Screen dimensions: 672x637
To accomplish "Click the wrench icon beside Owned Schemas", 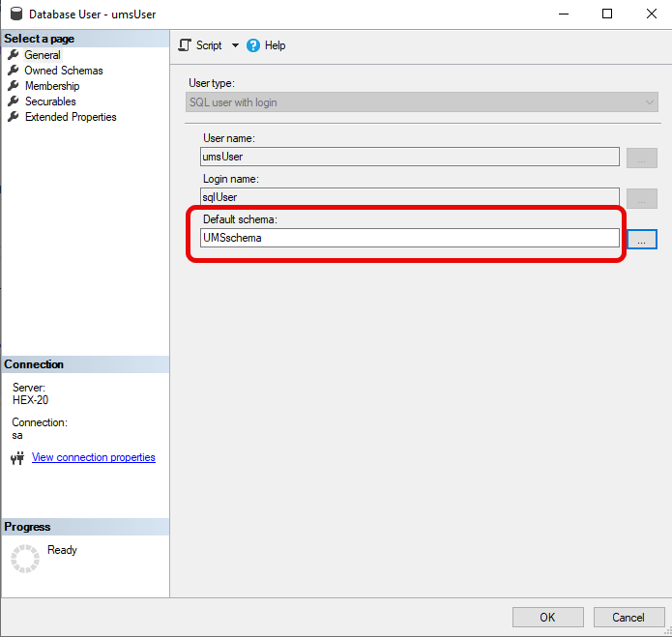I will (x=14, y=71).
